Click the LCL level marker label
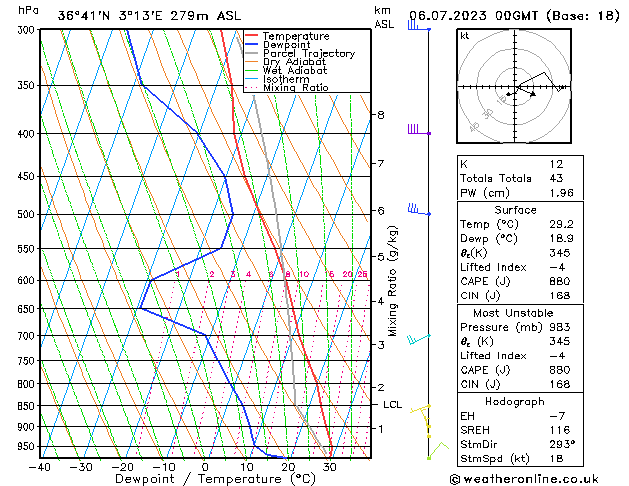Viewport: 629px width, 486px height. pyautogui.click(x=392, y=405)
